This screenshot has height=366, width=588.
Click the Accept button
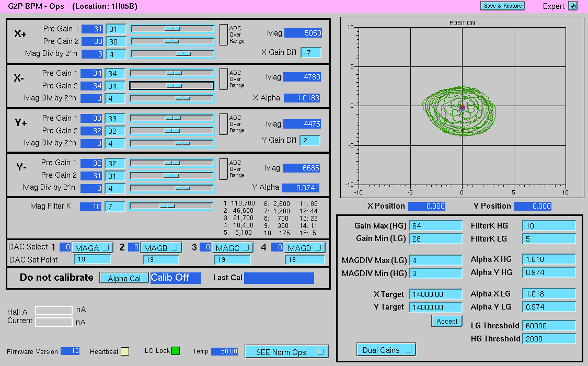tap(447, 322)
